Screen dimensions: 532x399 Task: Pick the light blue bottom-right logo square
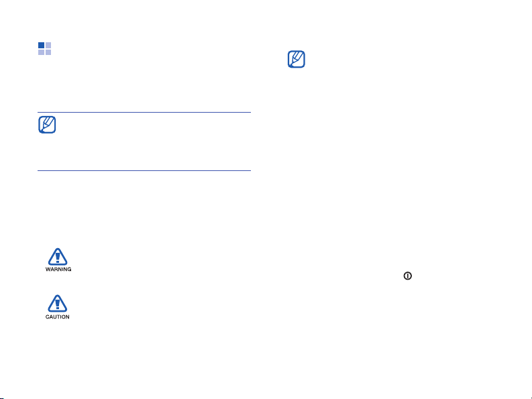[48, 52]
